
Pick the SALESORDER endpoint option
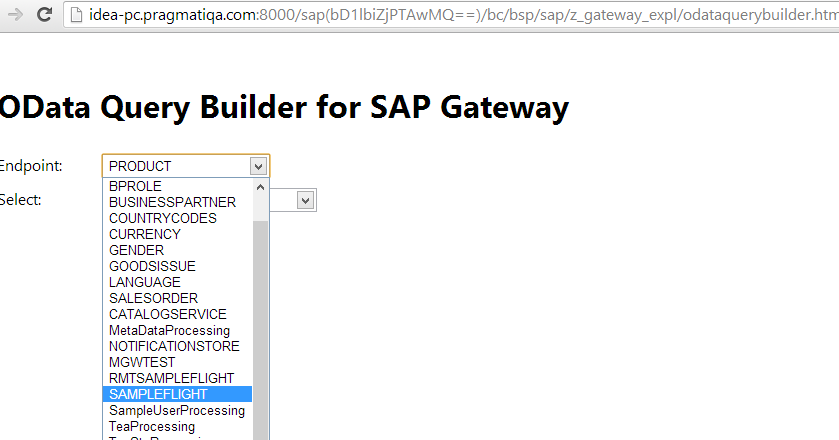[x=177, y=298]
